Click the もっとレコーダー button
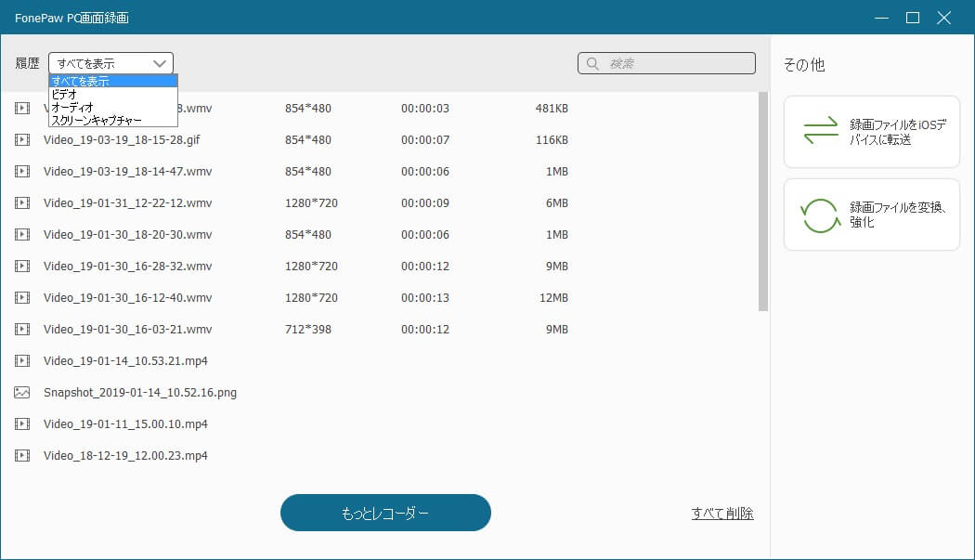 point(385,513)
